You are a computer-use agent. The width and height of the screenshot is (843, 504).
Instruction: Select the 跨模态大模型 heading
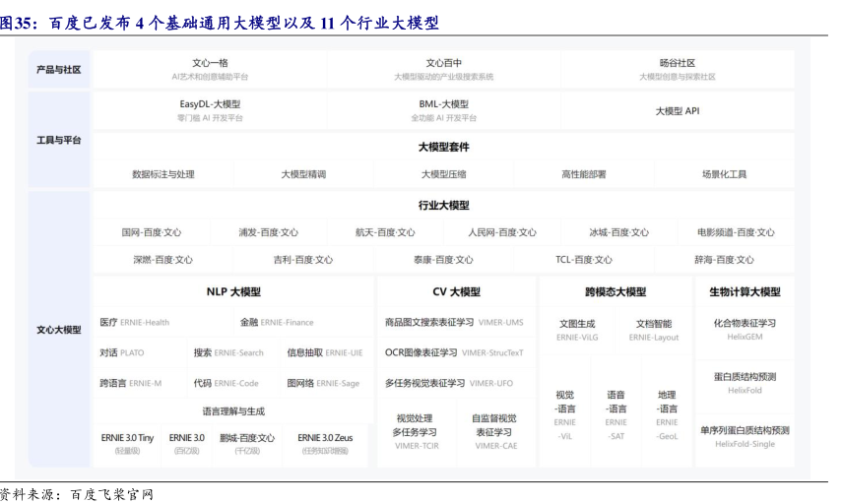click(616, 291)
